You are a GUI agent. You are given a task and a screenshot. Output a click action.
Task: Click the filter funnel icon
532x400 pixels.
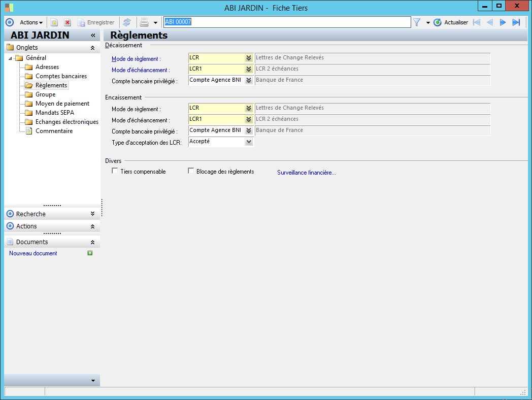(417, 22)
